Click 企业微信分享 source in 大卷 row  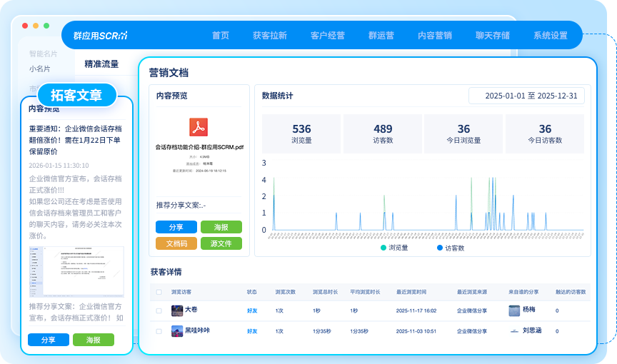(x=472, y=310)
